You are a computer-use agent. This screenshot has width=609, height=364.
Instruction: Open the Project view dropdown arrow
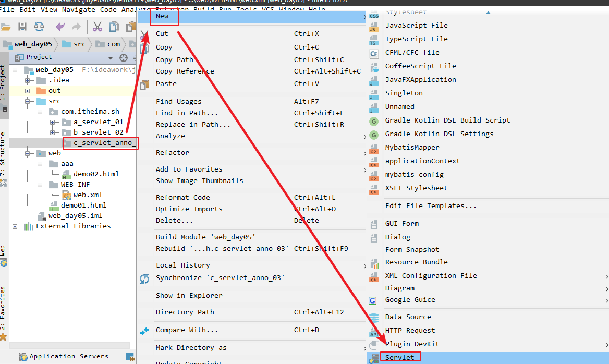[111, 58]
